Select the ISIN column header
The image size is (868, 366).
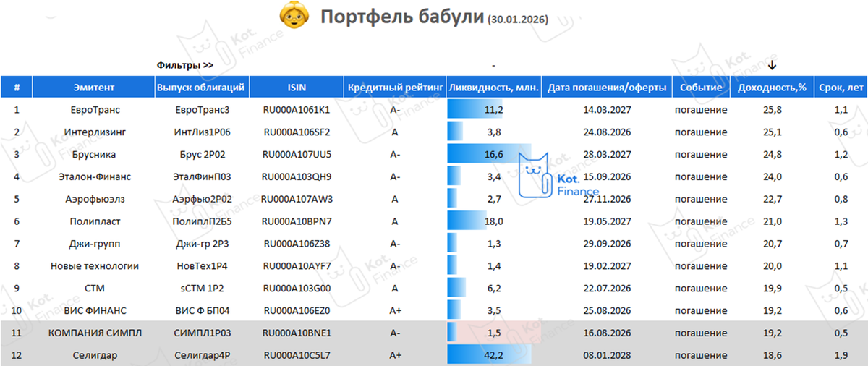(x=297, y=88)
